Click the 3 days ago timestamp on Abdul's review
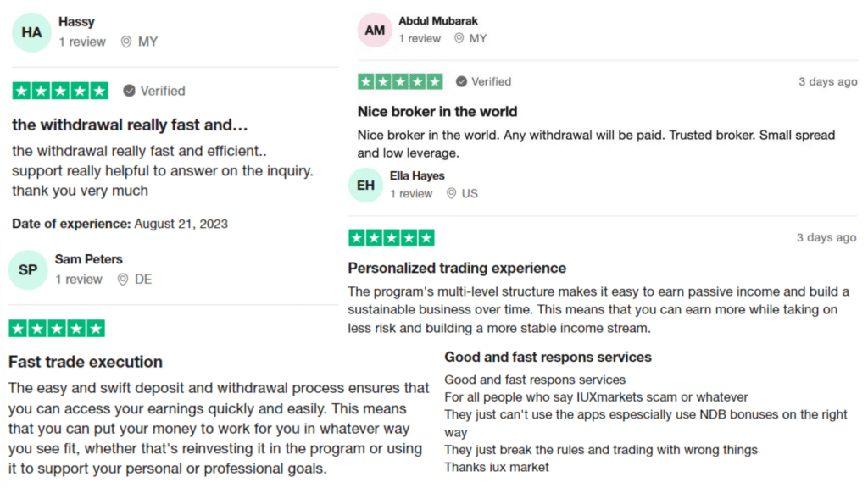The image size is (868, 488). pos(827,82)
